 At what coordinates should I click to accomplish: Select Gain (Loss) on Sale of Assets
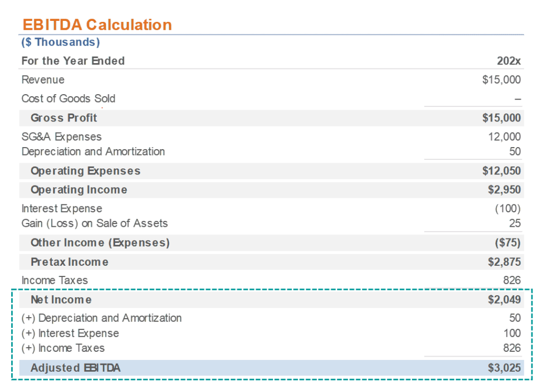[94, 224]
